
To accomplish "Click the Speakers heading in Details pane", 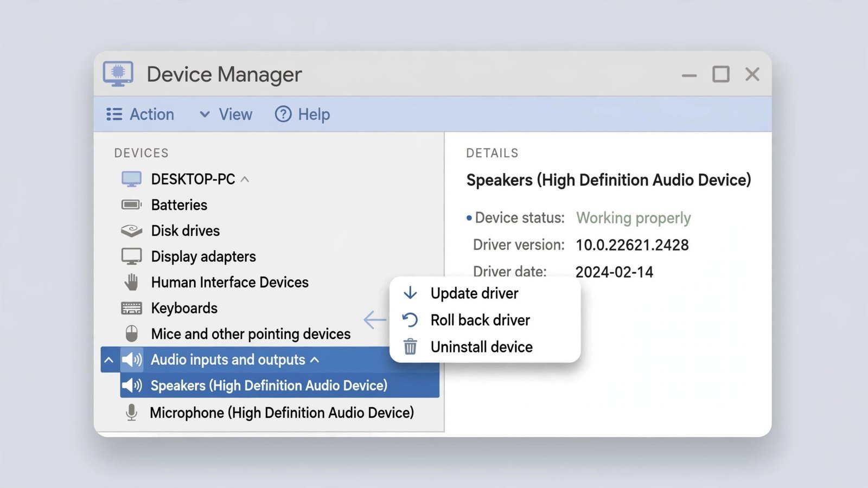I will [x=609, y=180].
